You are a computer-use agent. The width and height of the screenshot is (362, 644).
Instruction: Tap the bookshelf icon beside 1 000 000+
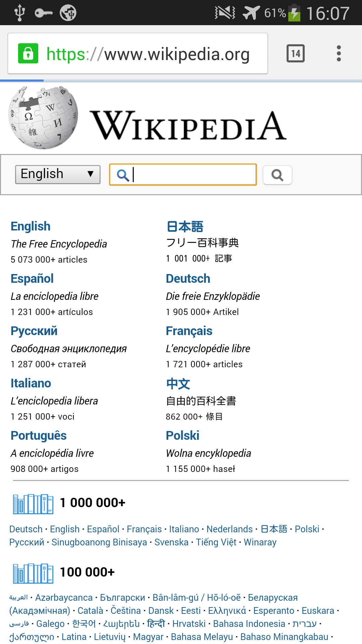tap(33, 504)
